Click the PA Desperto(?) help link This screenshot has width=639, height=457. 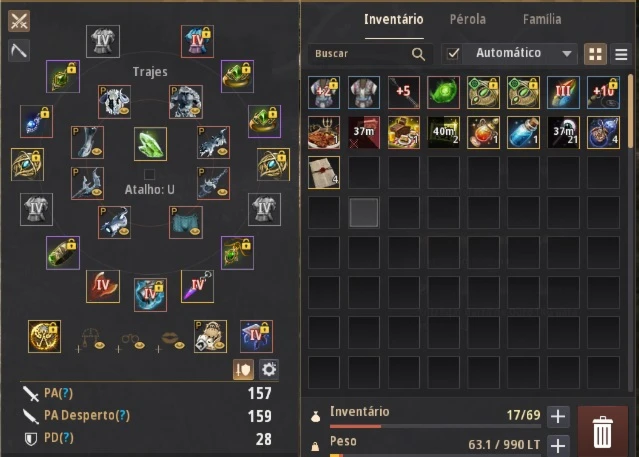click(x=87, y=415)
